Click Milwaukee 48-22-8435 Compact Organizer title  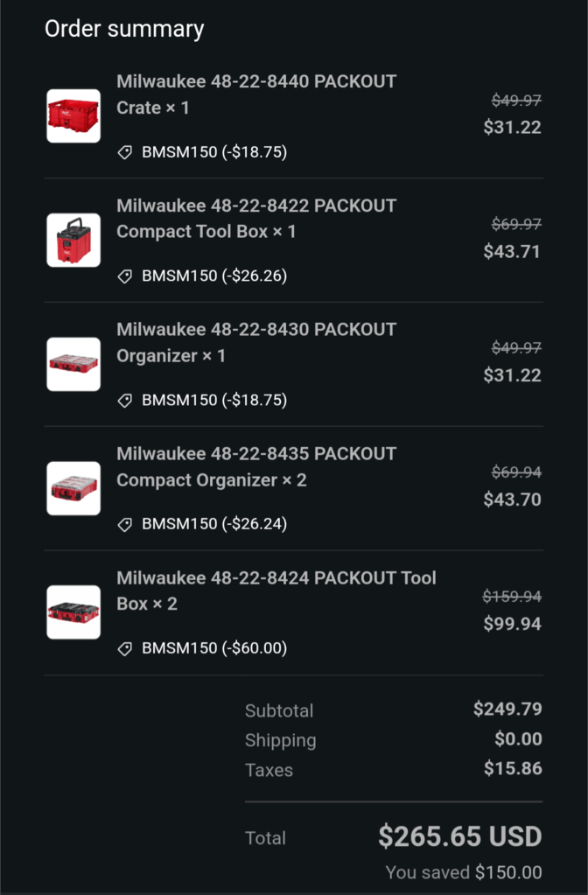[256, 466]
